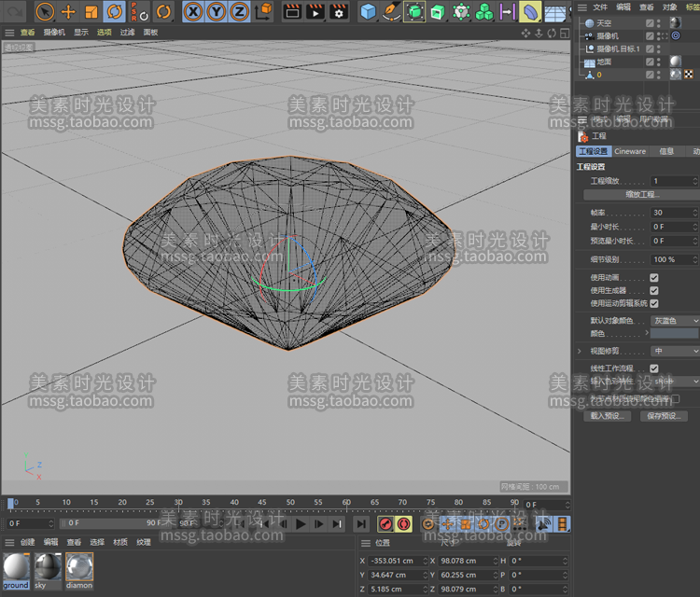Open the 默认对象颜色 dropdown
The image size is (700, 597).
coord(674,321)
